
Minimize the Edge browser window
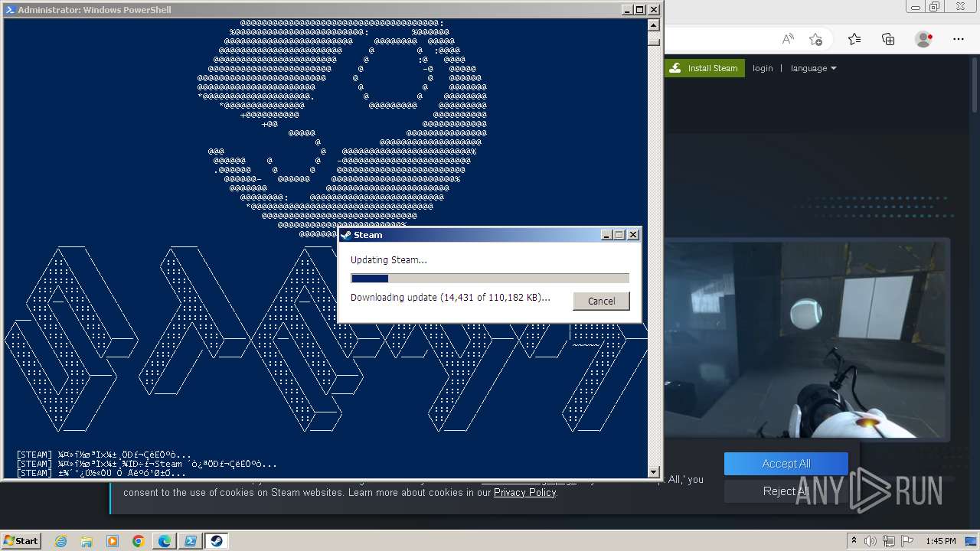(x=914, y=6)
